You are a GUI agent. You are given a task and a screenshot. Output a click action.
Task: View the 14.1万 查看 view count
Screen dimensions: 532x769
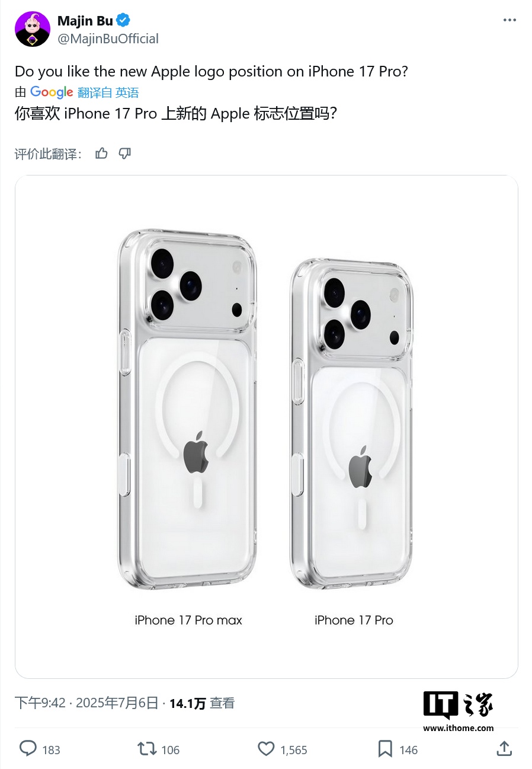[x=202, y=703]
